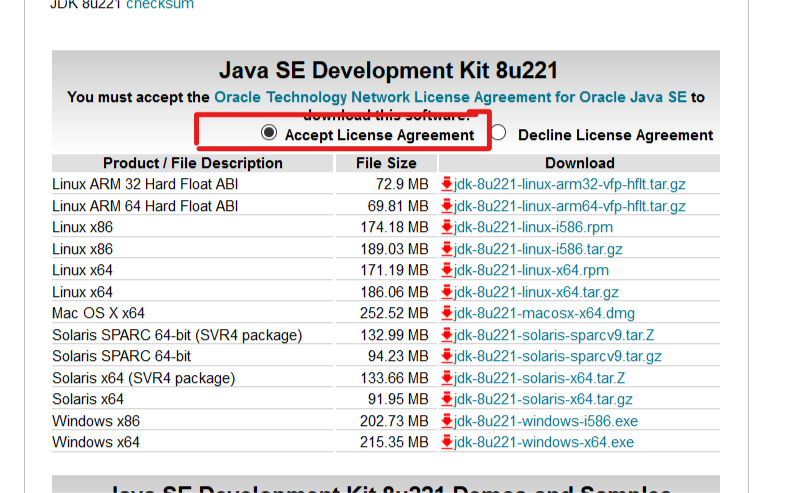799x493 pixels.
Task: Download jdk-8u221-windows-i586.exe
Action: pos(546,421)
